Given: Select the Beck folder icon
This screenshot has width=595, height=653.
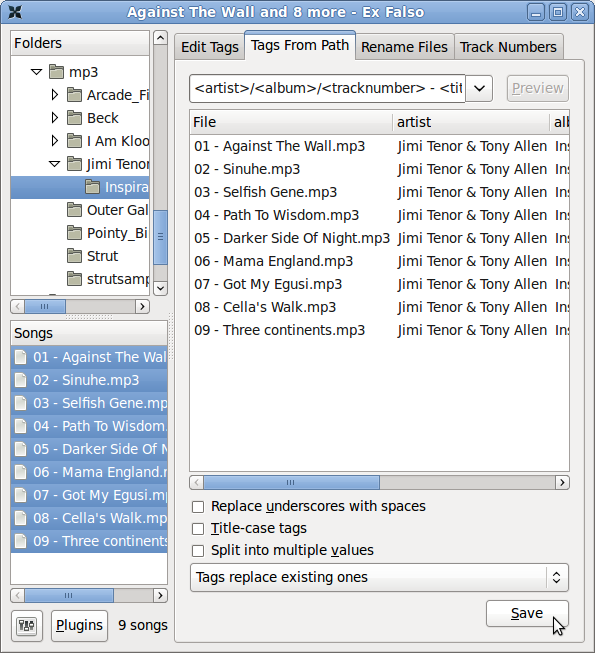Looking at the screenshot, I should [x=75, y=118].
